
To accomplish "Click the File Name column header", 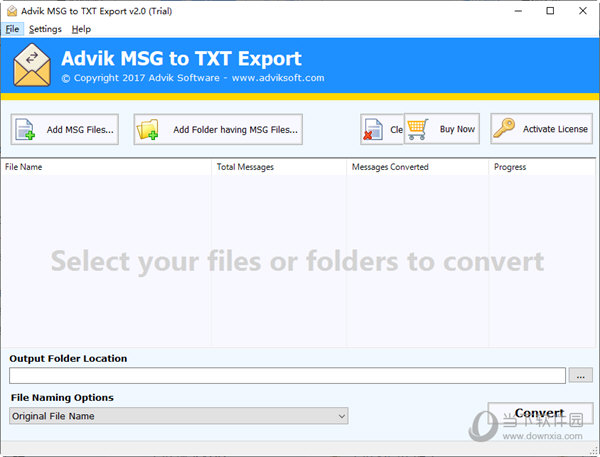I will (106, 167).
